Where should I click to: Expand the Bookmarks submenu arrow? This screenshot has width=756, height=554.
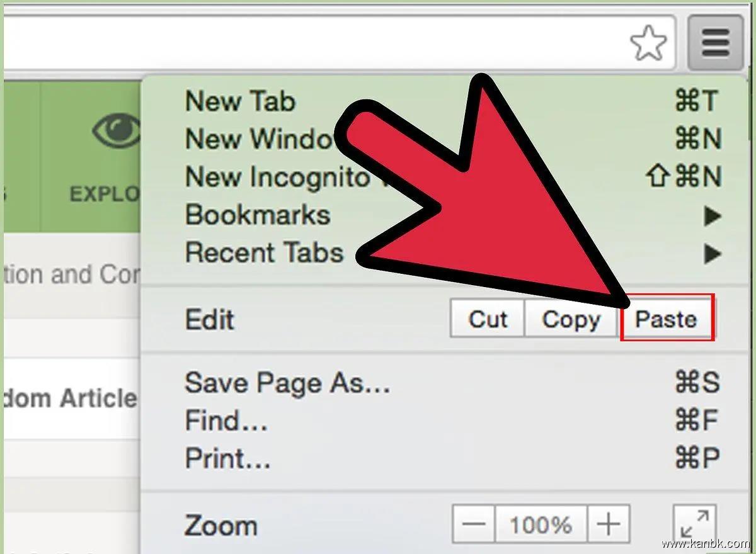712,216
